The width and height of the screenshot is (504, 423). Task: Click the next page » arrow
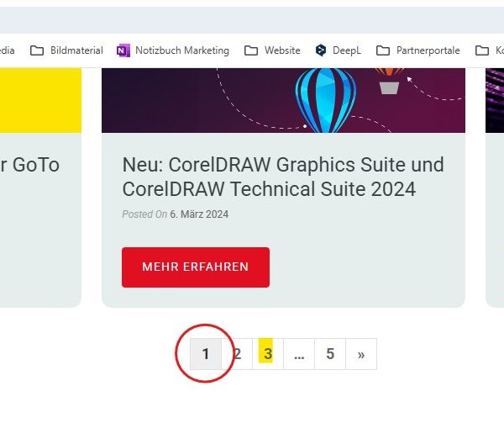[x=361, y=354]
